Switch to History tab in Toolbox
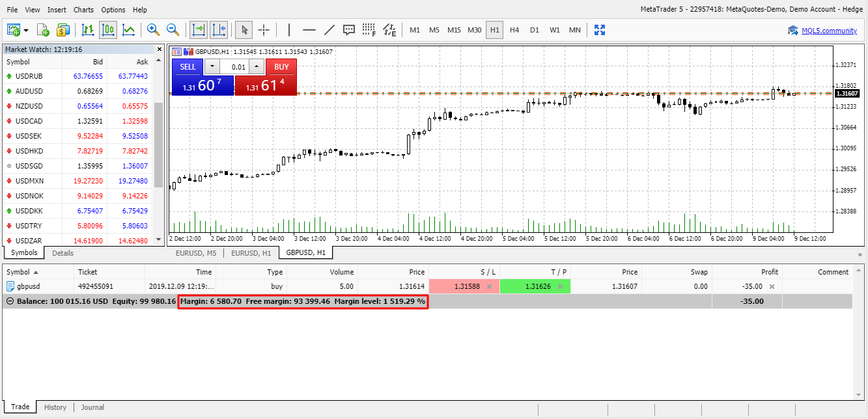The image size is (868, 419). coord(55,407)
